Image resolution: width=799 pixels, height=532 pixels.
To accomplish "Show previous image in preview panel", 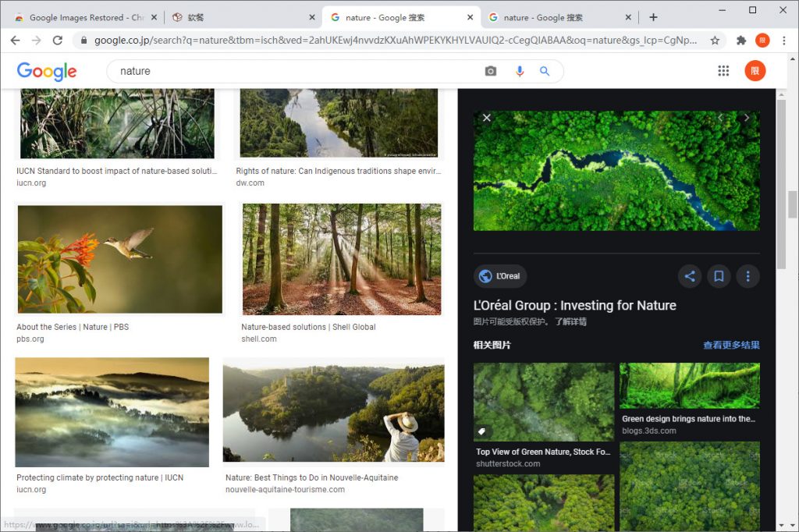I will pos(720,118).
